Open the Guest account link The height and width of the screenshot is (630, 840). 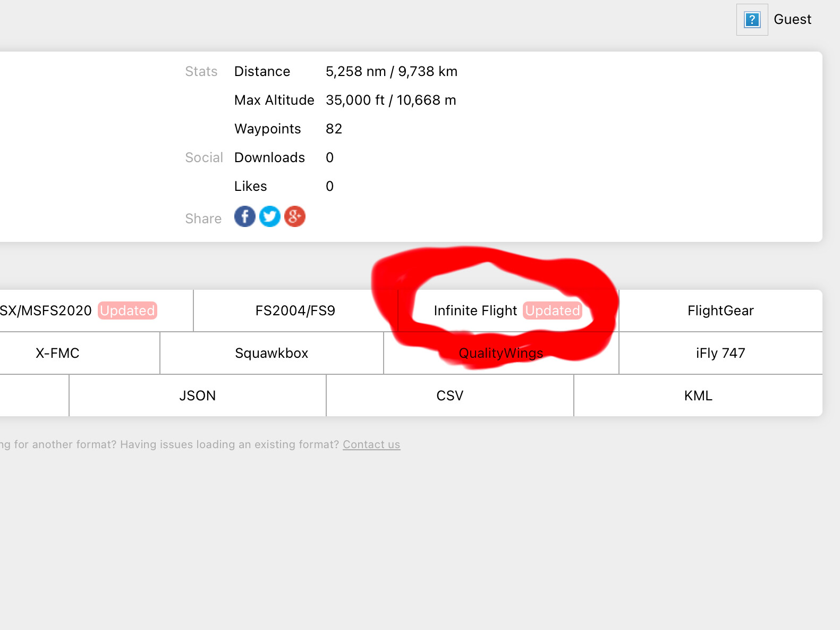(792, 20)
